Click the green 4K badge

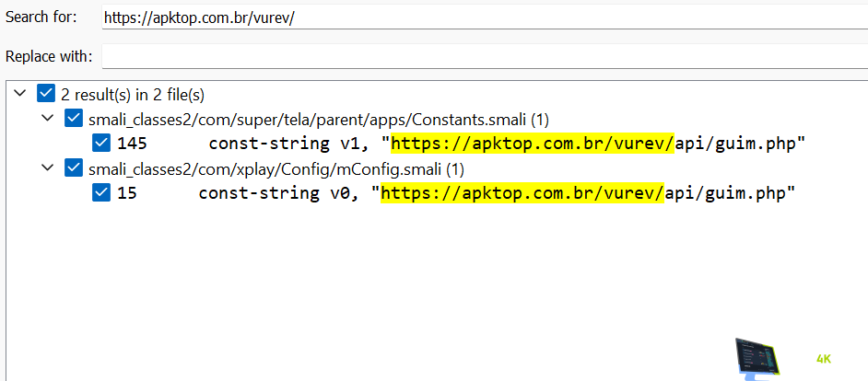825,359
